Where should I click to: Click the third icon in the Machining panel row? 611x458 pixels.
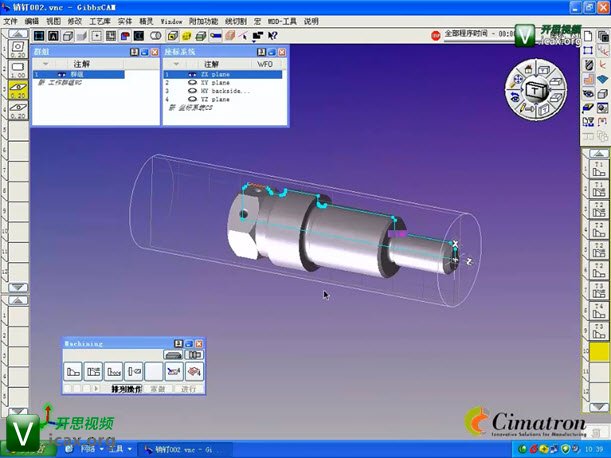coord(113,371)
